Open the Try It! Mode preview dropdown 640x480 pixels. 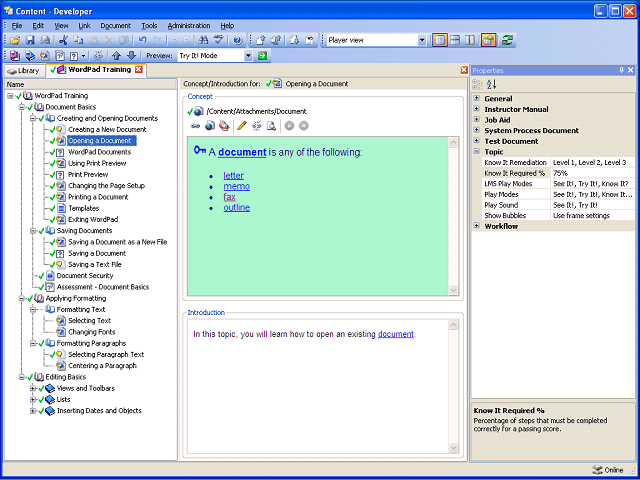pos(249,56)
